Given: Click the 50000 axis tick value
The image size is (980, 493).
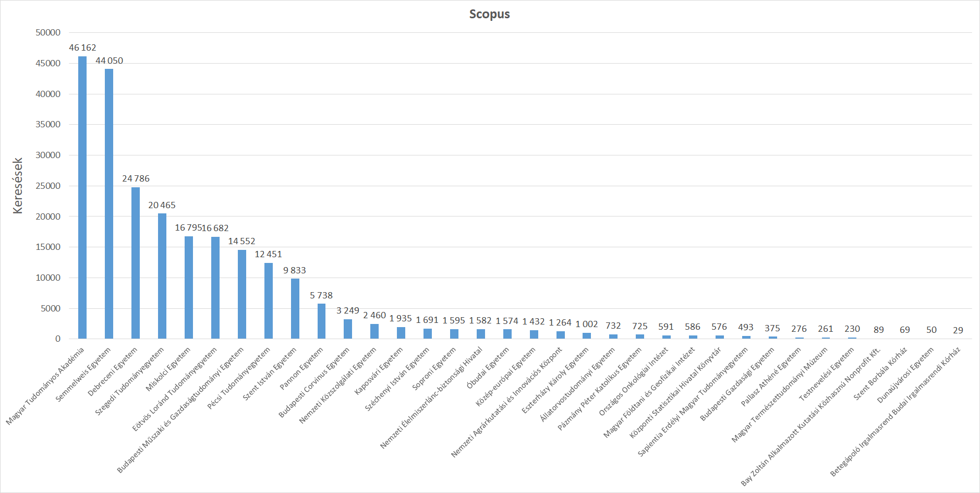Looking at the screenshot, I should click(x=49, y=32).
